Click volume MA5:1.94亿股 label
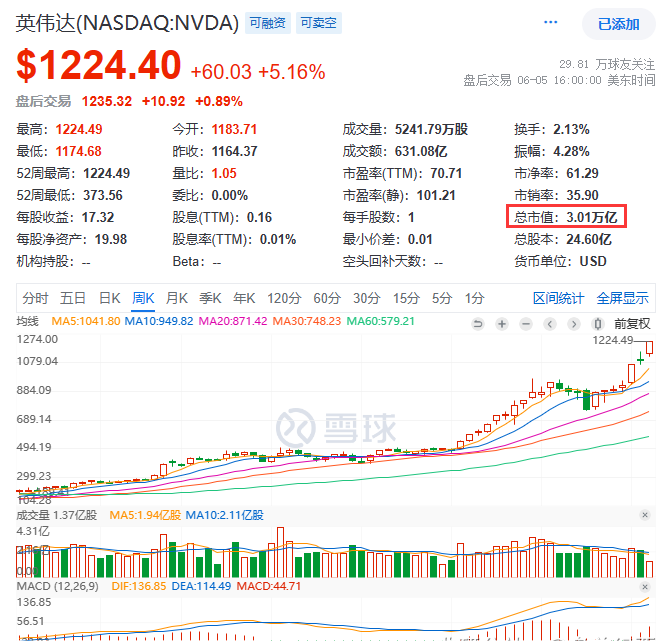Image resolution: width=671 pixels, height=641 pixels. pos(145,515)
